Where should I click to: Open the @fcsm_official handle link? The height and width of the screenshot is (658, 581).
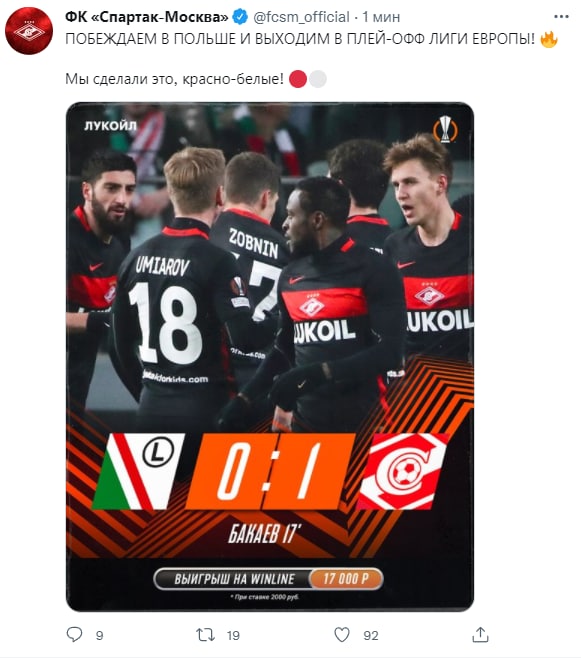tap(301, 17)
